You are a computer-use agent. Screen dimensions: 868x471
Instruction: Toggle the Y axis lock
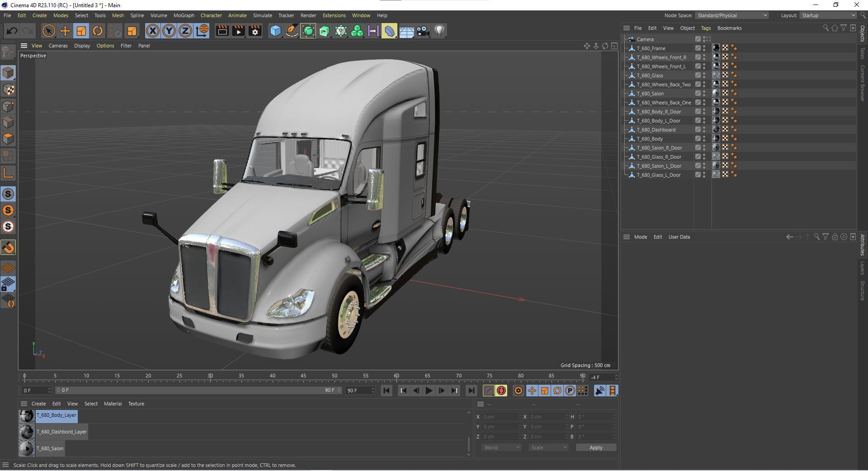[169, 31]
